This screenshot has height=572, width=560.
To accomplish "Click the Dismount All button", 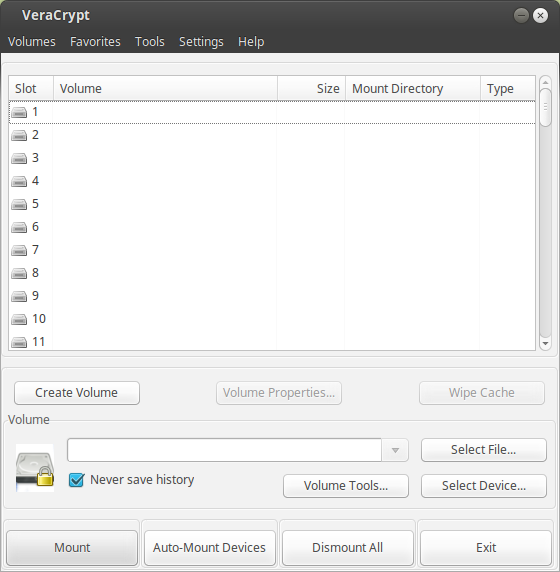I will [x=347, y=548].
